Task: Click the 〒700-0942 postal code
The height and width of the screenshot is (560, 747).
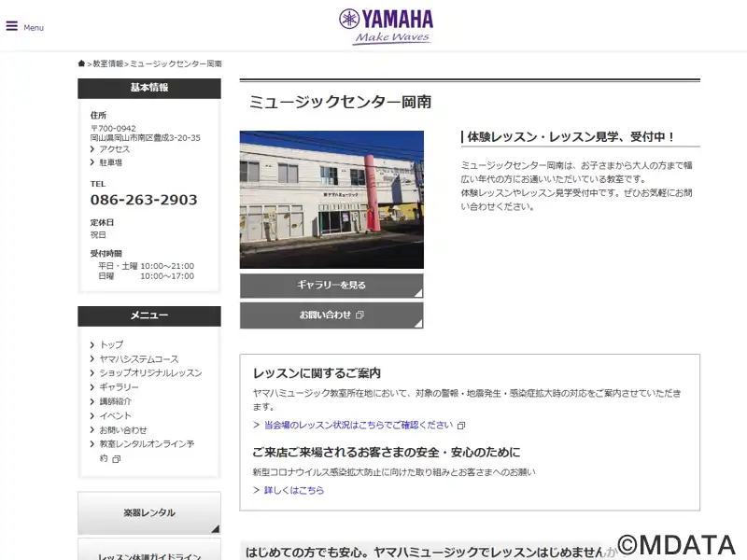Action: [x=113, y=129]
